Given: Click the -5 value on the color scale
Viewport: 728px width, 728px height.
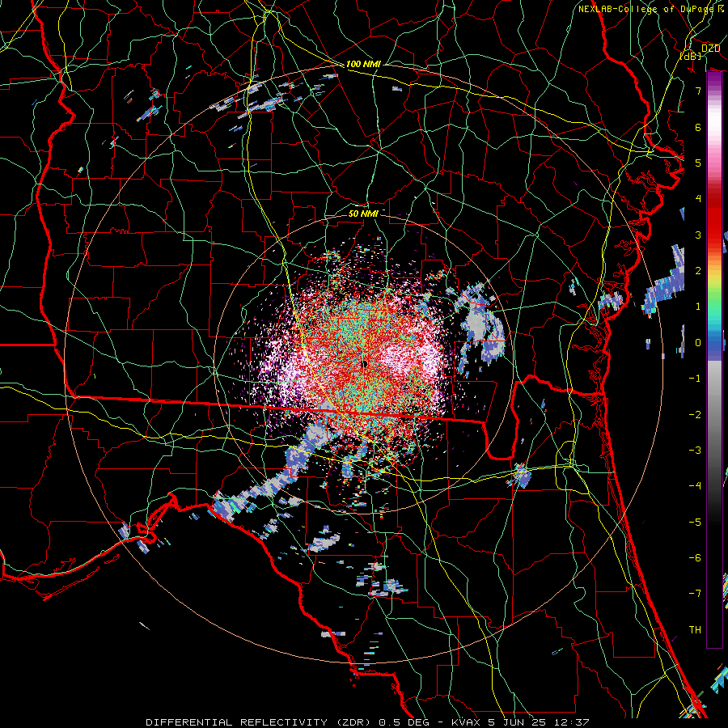Looking at the screenshot, I should [x=695, y=523].
